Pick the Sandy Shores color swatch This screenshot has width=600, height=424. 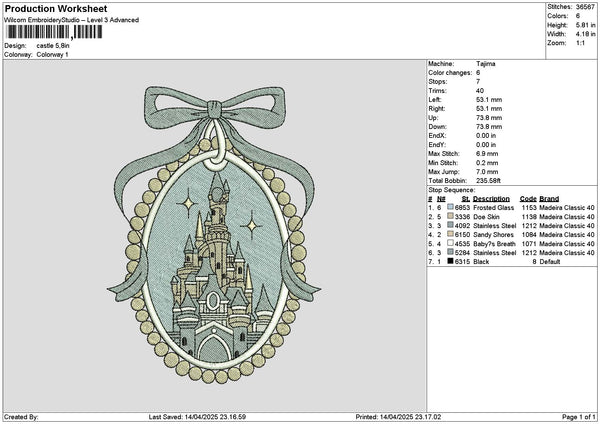450,233
